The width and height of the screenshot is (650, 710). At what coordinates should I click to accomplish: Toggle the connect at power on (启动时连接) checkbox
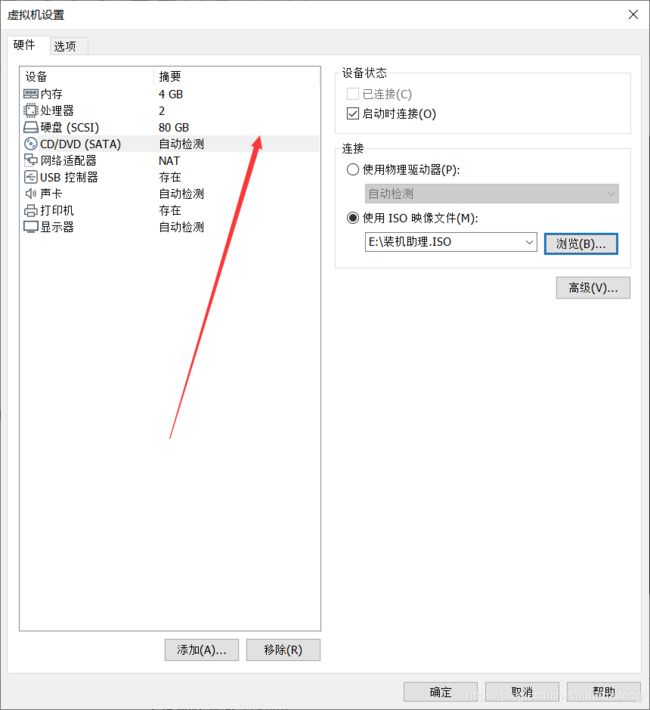point(353,113)
